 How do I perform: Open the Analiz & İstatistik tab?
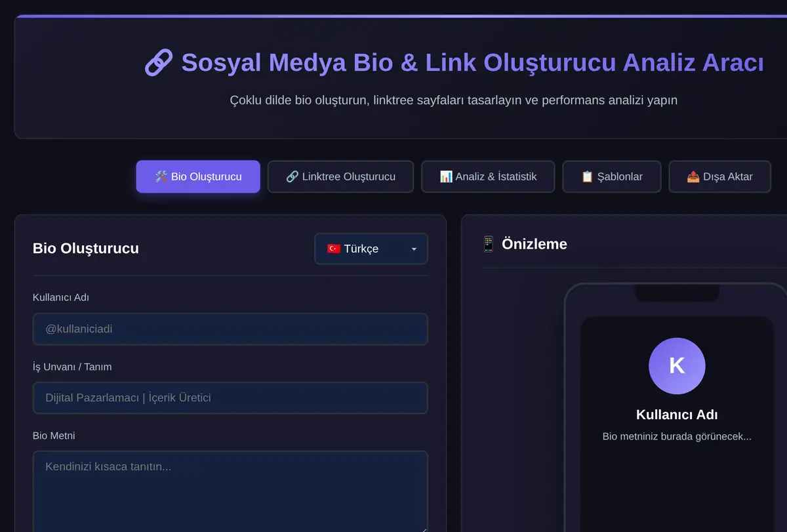488,176
